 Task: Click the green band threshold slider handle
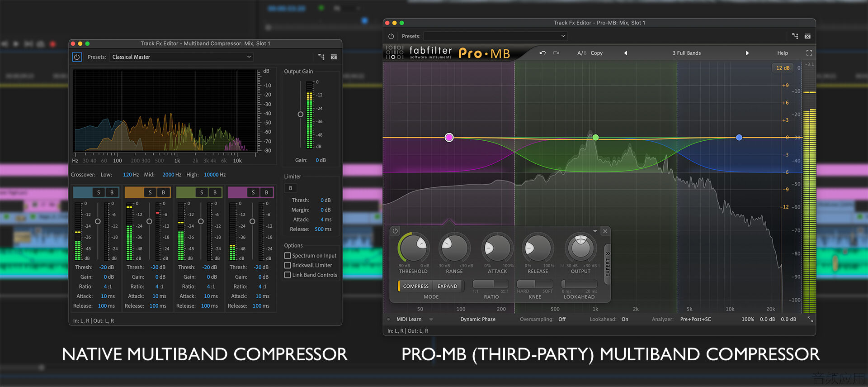click(x=201, y=221)
